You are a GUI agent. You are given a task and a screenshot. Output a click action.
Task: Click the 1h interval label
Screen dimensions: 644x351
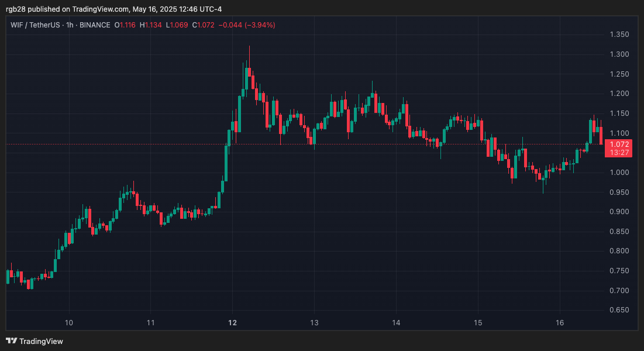tap(70, 25)
